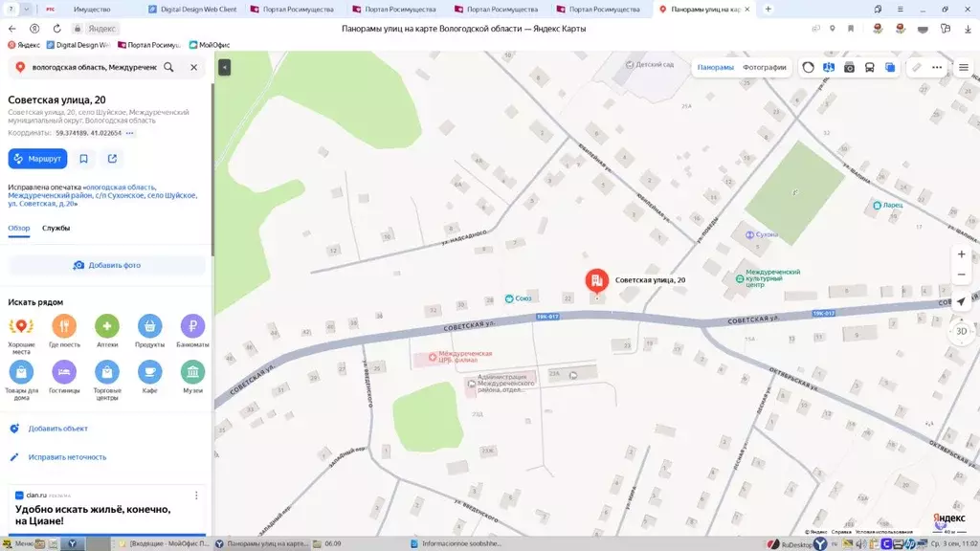Enable the public transport layer
Screen dimensions: 980x551
pyautogui.click(x=870, y=67)
